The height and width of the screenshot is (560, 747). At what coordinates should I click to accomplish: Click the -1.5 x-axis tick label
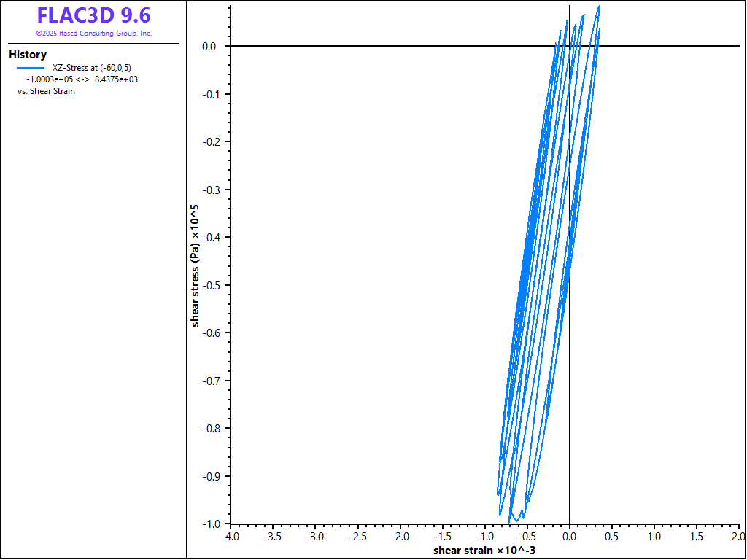(442, 537)
